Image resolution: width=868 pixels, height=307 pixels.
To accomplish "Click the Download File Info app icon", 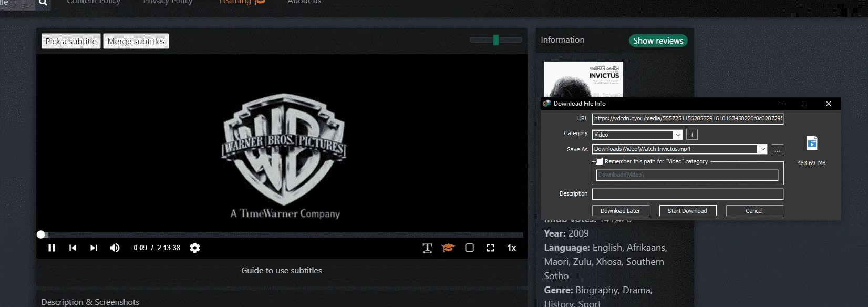I will 547,104.
